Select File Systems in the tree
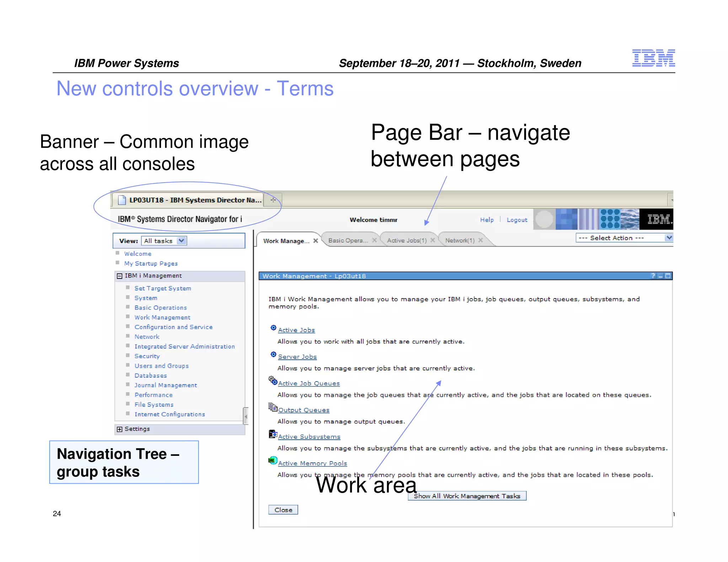Image resolution: width=728 pixels, height=562 pixels. [x=154, y=405]
